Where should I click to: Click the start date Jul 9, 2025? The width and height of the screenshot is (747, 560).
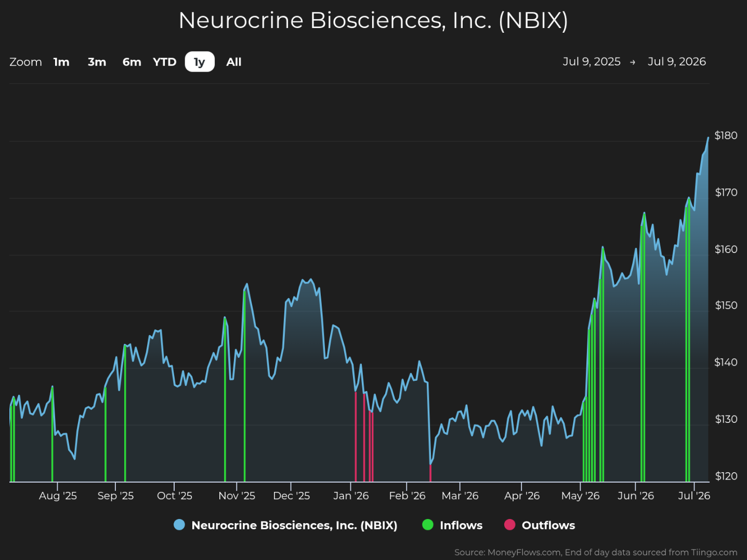[x=592, y=61]
